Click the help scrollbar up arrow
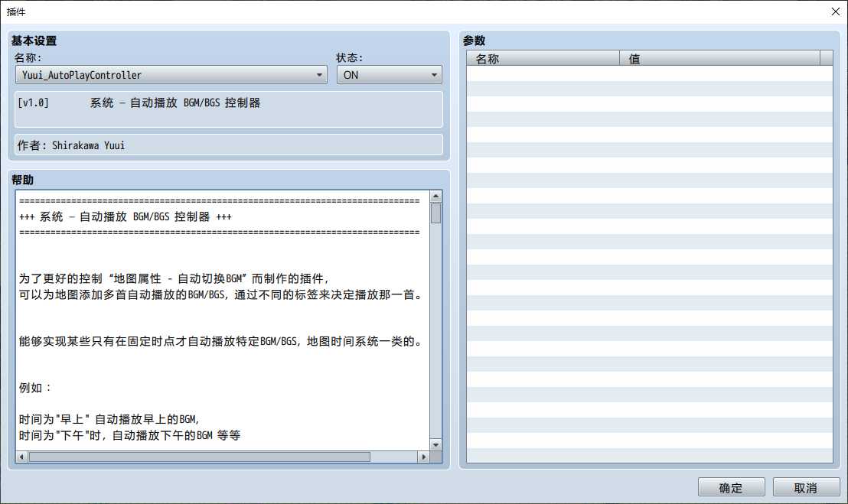 pos(436,196)
